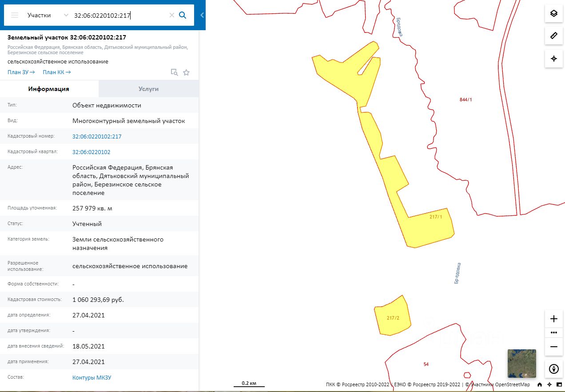The height and width of the screenshot is (392, 565).
Task: Click the date 18.05.2021 entry
Action: pos(89,346)
